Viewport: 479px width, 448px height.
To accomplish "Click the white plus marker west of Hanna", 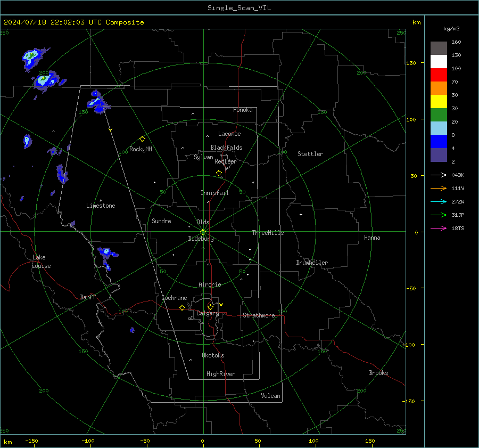I will point(301,214).
